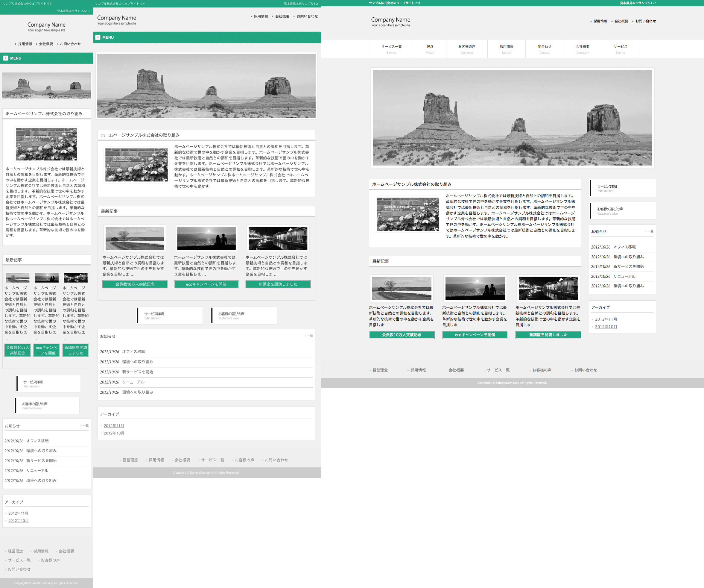The width and height of the screenshot is (704, 588).
Task: Click 会社概要 Company in the desktop nav bar
Action: point(582,49)
